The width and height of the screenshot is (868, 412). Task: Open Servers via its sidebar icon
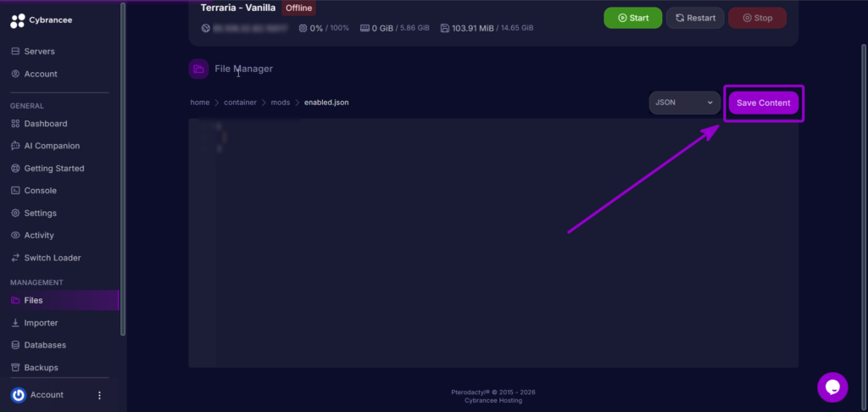coord(15,52)
